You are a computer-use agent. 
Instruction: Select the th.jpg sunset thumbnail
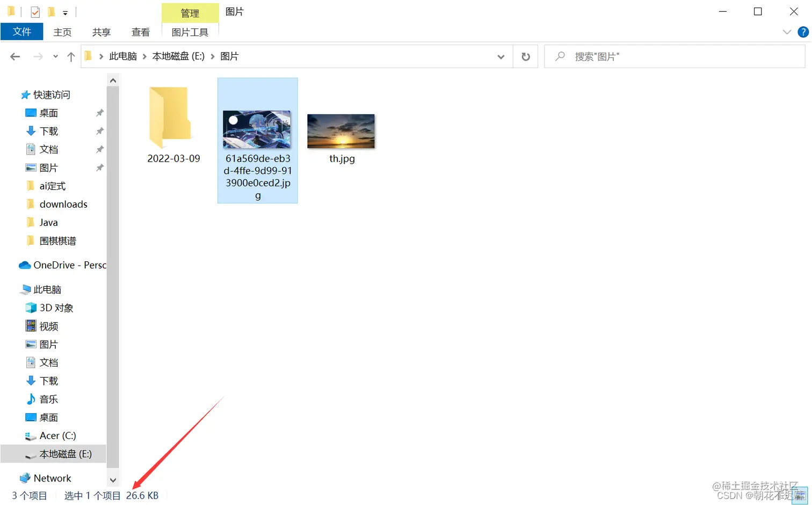tap(341, 131)
